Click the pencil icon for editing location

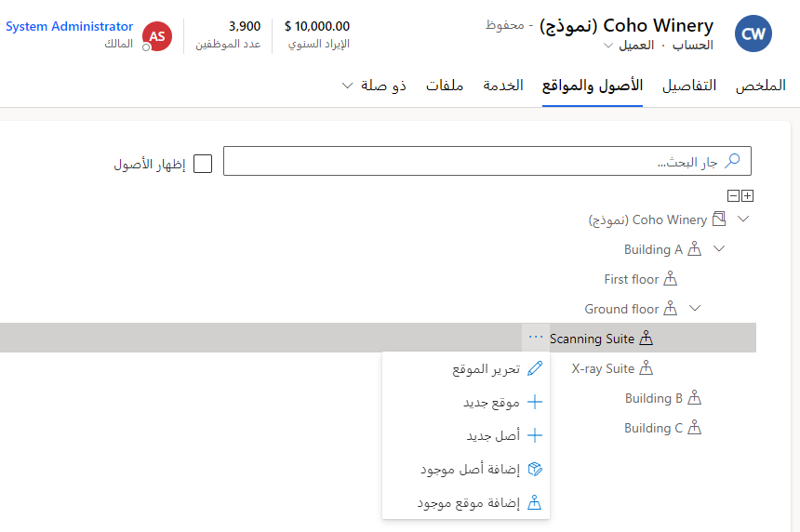[535, 368]
